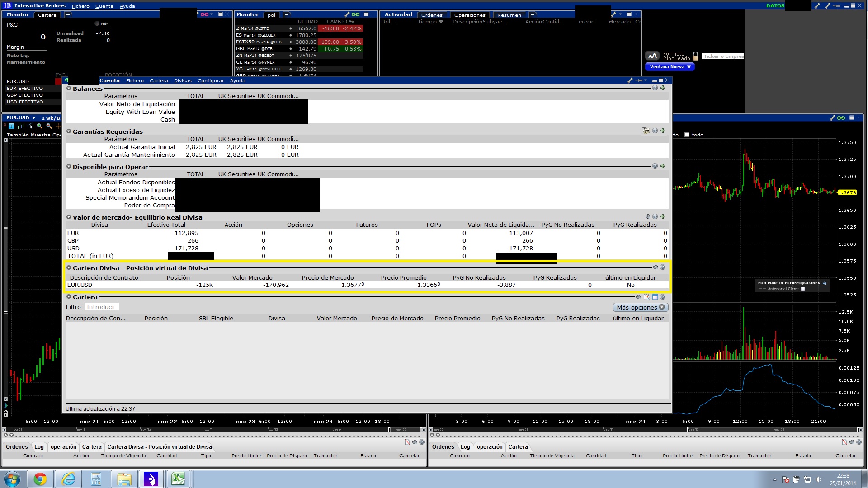
Task: Open the Windows Calculator taskbar icon
Action: 96,479
